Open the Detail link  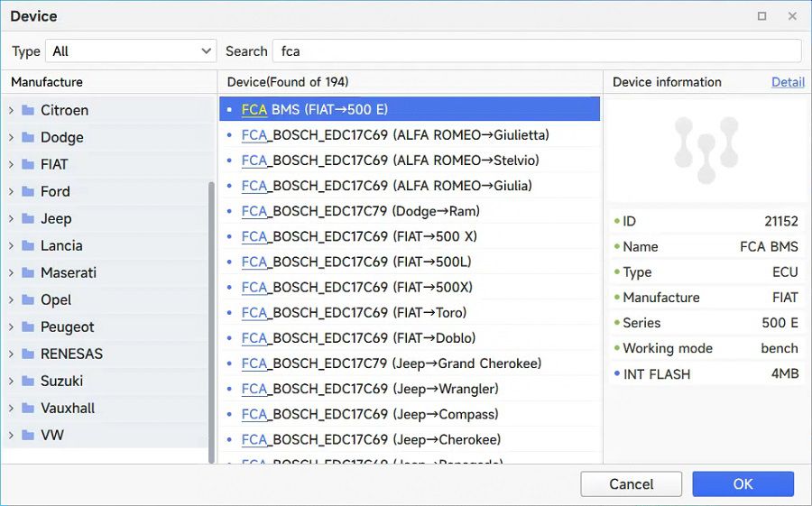pyautogui.click(x=788, y=82)
